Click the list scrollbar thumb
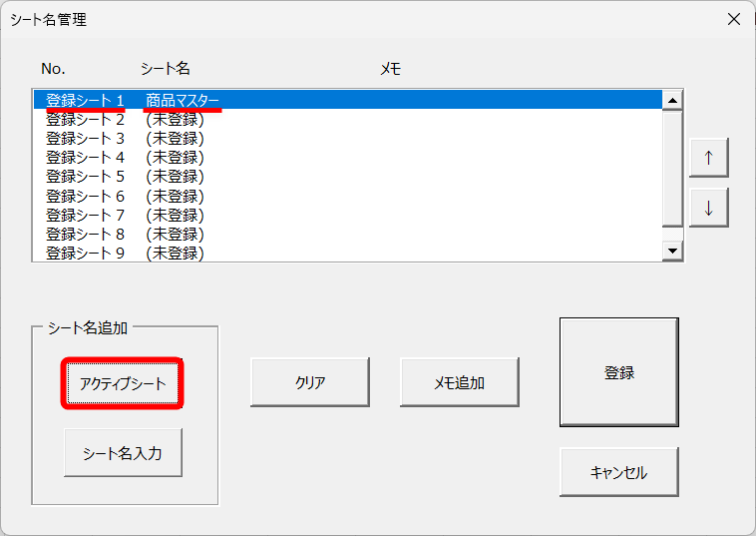The image size is (756, 536). 672,169
